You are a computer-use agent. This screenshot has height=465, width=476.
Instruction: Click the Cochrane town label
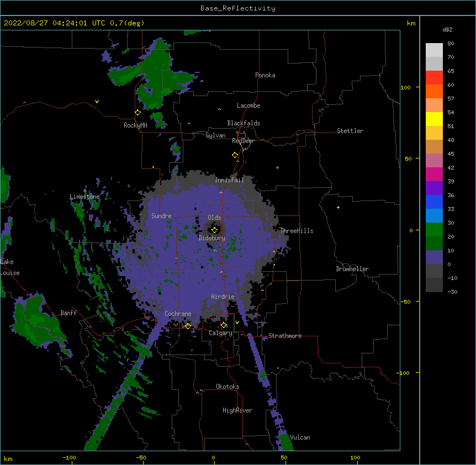178,314
